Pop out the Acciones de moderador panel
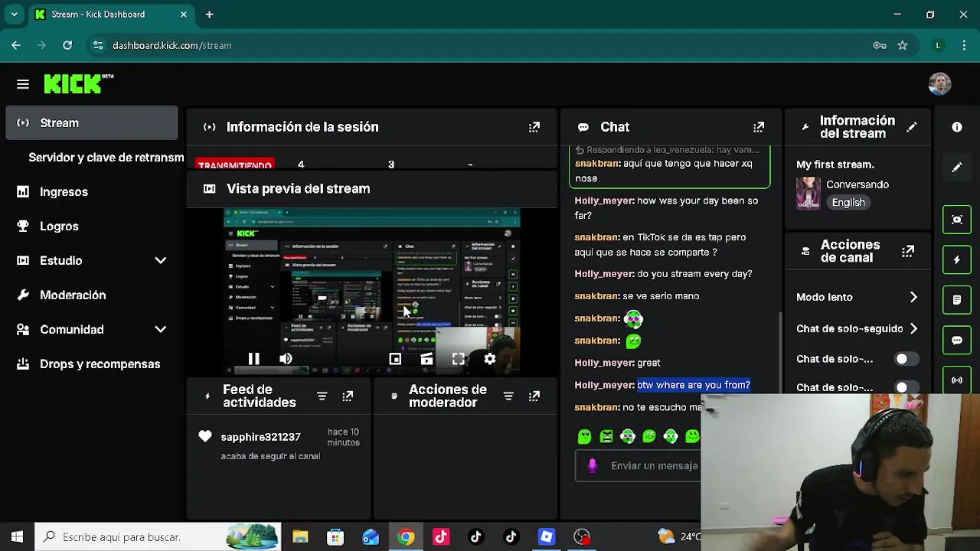This screenshot has width=980, height=551. pos(534,396)
